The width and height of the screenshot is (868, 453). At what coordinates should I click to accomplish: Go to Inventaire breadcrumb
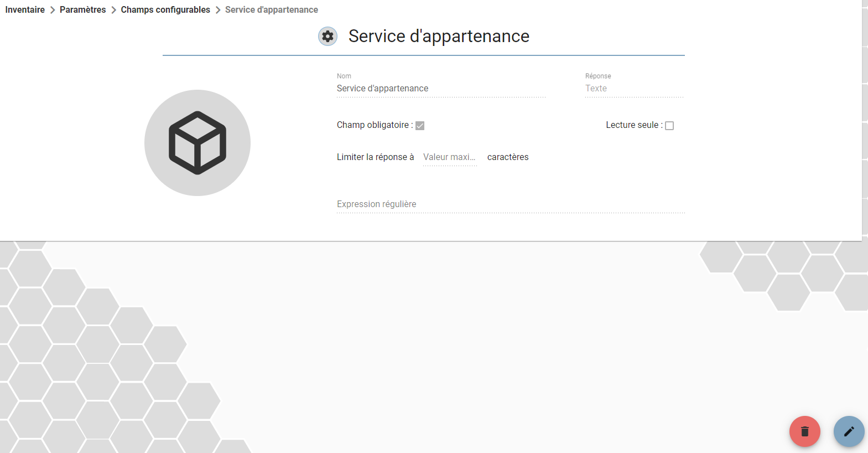tap(25, 10)
